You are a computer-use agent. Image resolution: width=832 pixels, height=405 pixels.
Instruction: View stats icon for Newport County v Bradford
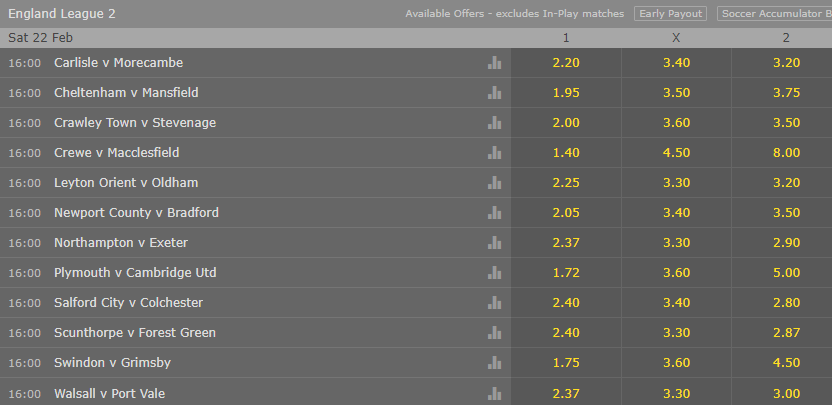point(494,212)
